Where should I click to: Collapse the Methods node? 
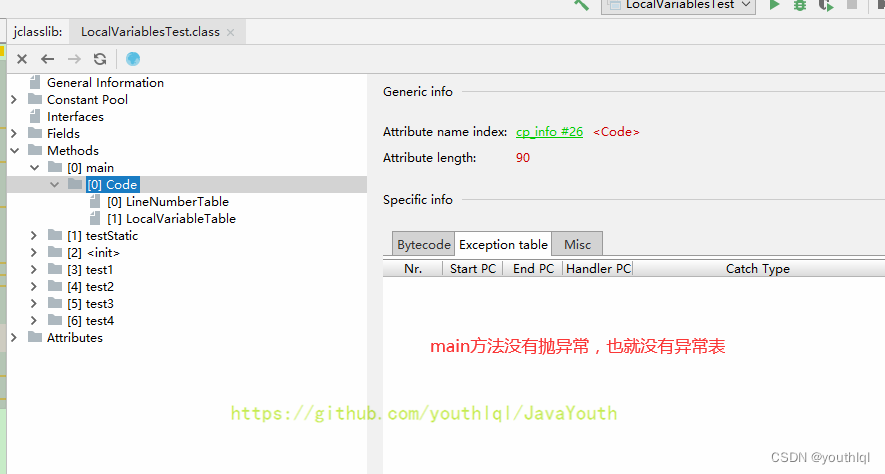click(15, 151)
